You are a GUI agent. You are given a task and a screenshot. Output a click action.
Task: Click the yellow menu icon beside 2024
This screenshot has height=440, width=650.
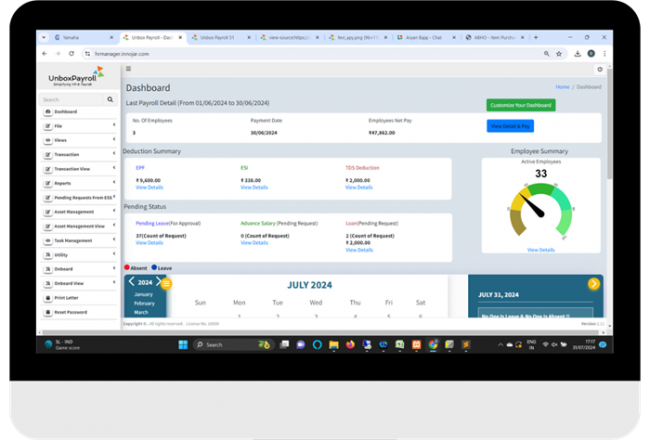click(x=167, y=284)
